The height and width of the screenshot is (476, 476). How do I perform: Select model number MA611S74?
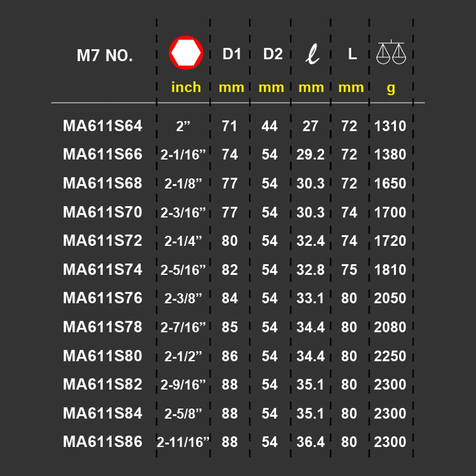(x=103, y=269)
